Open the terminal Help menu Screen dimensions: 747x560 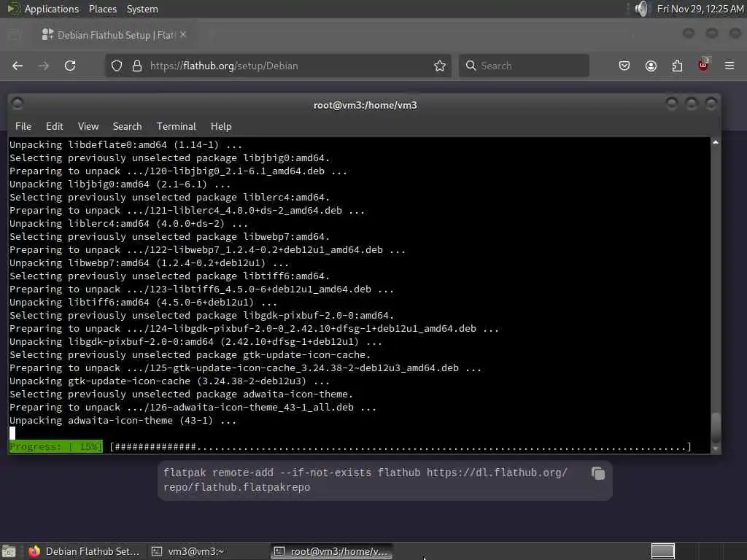tap(221, 127)
